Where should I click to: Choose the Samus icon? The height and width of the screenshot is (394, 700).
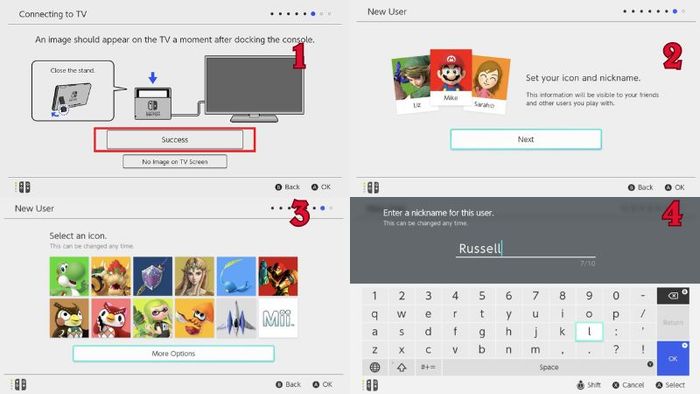click(278, 276)
